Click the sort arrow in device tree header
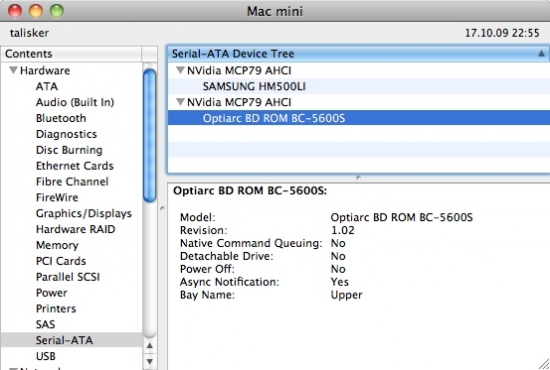Image resolution: width=550 pixels, height=370 pixels. tap(541, 54)
